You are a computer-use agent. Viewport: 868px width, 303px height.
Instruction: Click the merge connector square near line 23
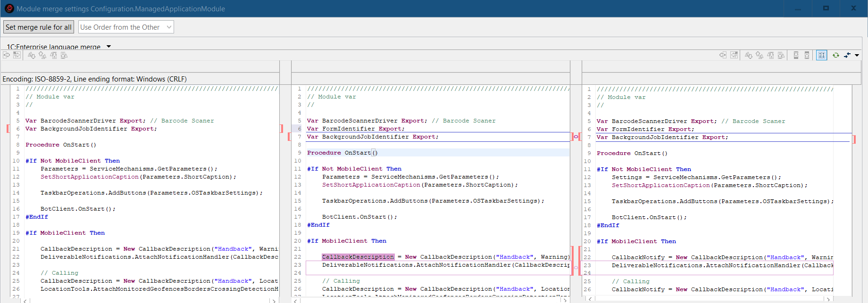click(x=576, y=267)
